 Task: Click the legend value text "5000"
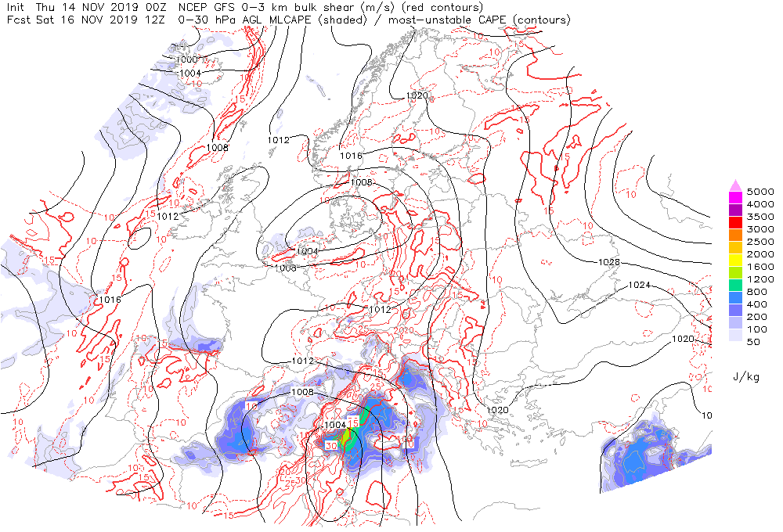click(x=760, y=192)
